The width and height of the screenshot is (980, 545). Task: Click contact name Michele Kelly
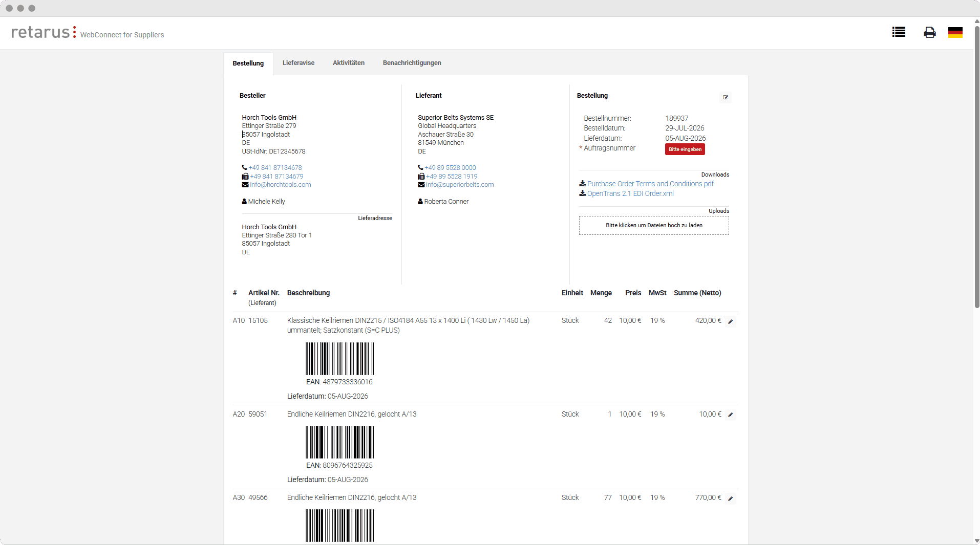pos(267,202)
